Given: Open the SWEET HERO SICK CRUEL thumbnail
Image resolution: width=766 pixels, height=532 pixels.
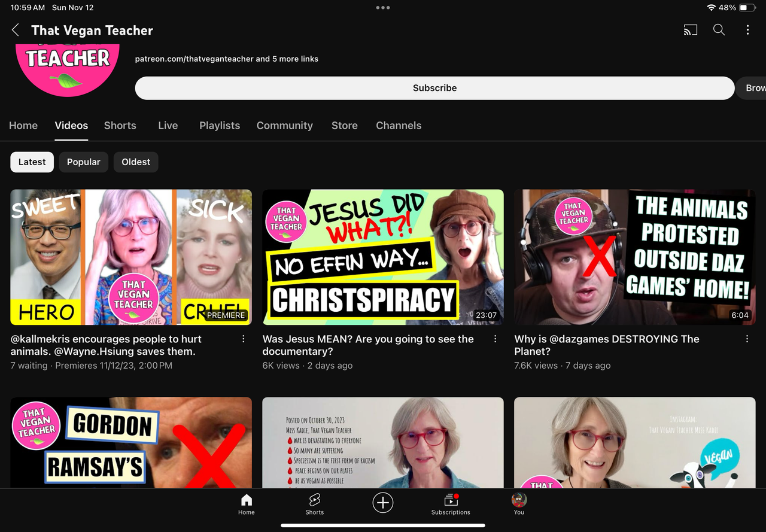Looking at the screenshot, I should 131,257.
